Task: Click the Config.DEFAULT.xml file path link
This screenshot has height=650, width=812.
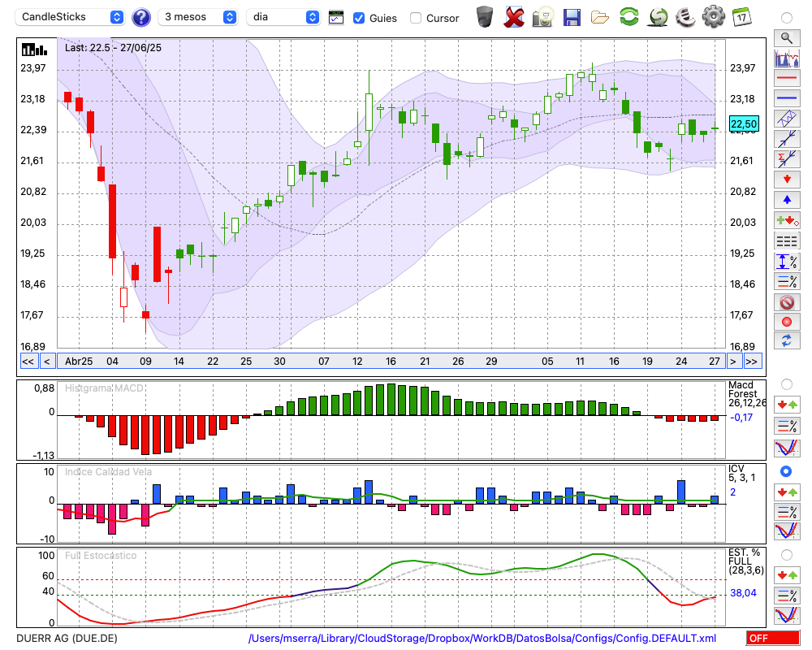Action: pyautogui.click(x=482, y=638)
